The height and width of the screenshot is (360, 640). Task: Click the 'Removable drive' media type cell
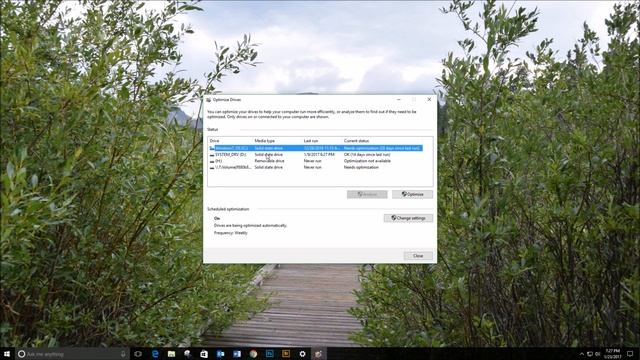269,161
